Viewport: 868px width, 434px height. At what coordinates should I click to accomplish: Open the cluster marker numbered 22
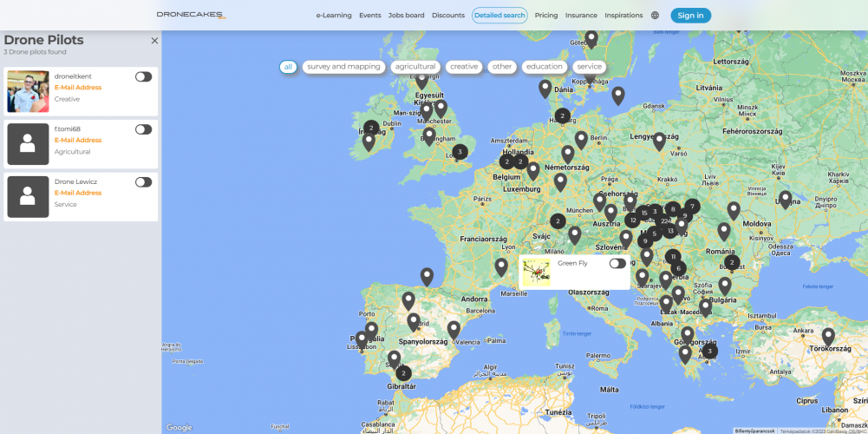pos(663,220)
